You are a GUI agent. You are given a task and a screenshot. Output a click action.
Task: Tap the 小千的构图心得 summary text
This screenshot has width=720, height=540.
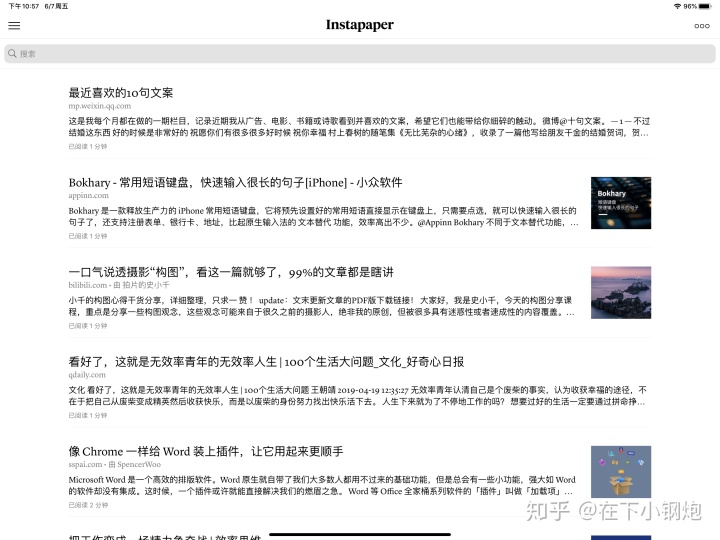pyautogui.click(x=321, y=306)
